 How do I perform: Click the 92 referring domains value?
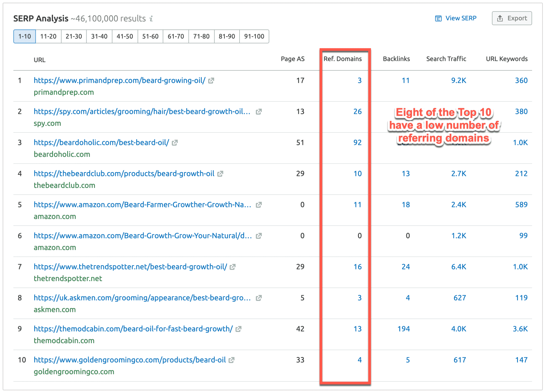click(x=357, y=143)
